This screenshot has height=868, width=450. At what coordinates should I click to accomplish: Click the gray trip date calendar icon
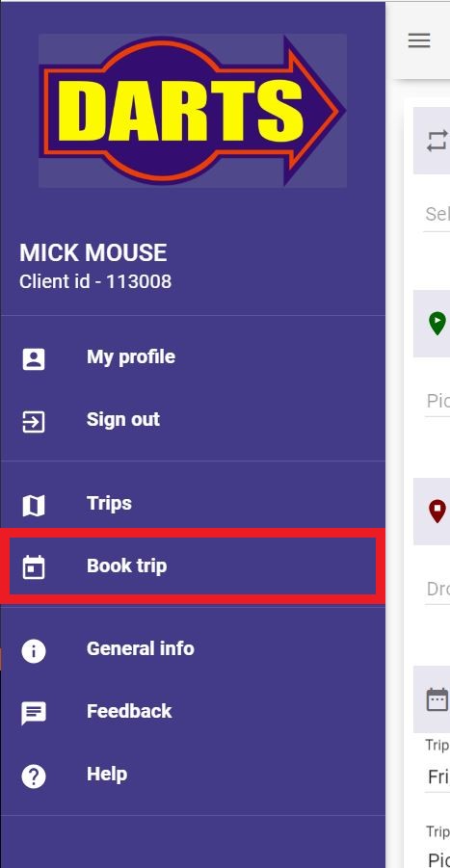tap(437, 699)
